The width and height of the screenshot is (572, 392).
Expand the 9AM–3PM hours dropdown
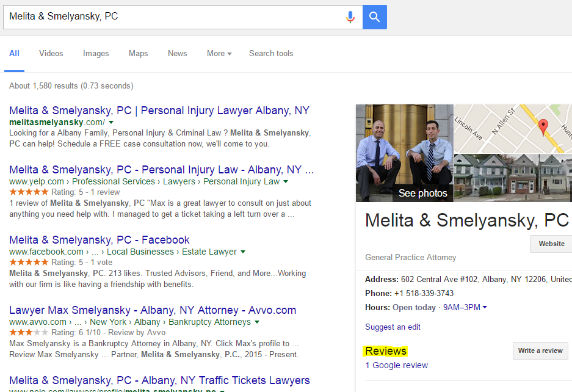(465, 307)
